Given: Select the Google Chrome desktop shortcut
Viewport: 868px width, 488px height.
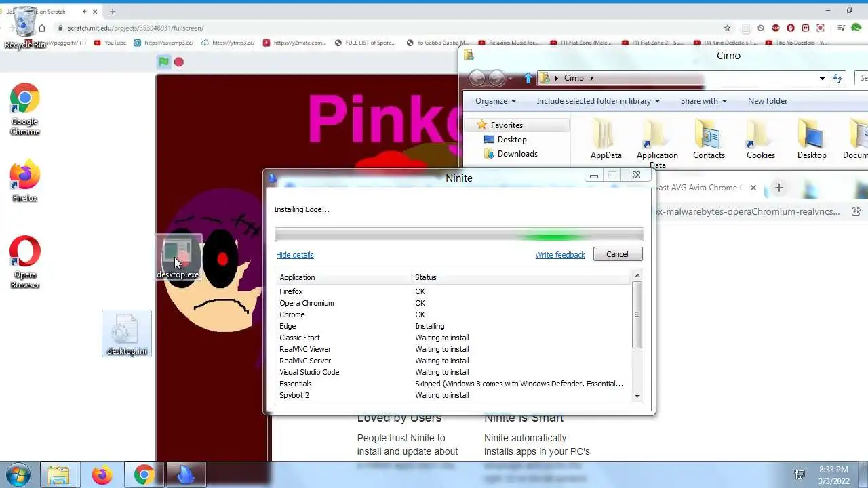Looking at the screenshot, I should click(24, 110).
